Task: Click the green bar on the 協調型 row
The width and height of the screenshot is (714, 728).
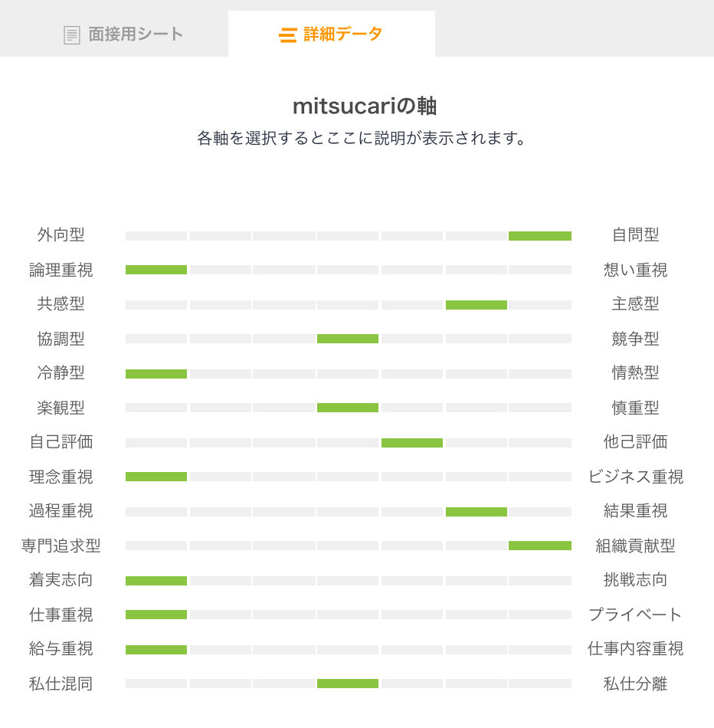Action: tap(348, 339)
